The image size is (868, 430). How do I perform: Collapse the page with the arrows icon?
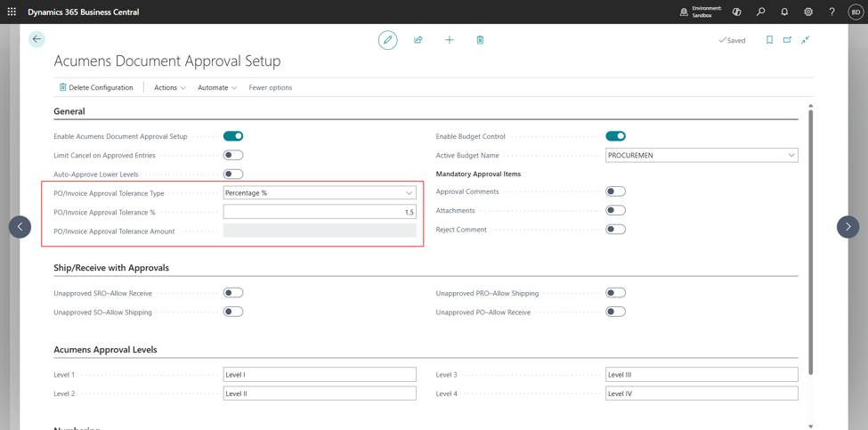coord(806,40)
